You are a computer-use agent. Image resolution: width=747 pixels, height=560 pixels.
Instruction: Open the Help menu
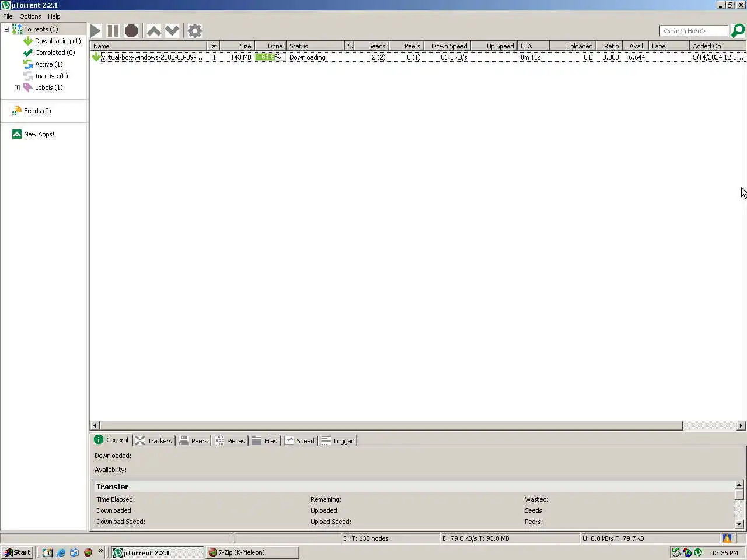(54, 16)
